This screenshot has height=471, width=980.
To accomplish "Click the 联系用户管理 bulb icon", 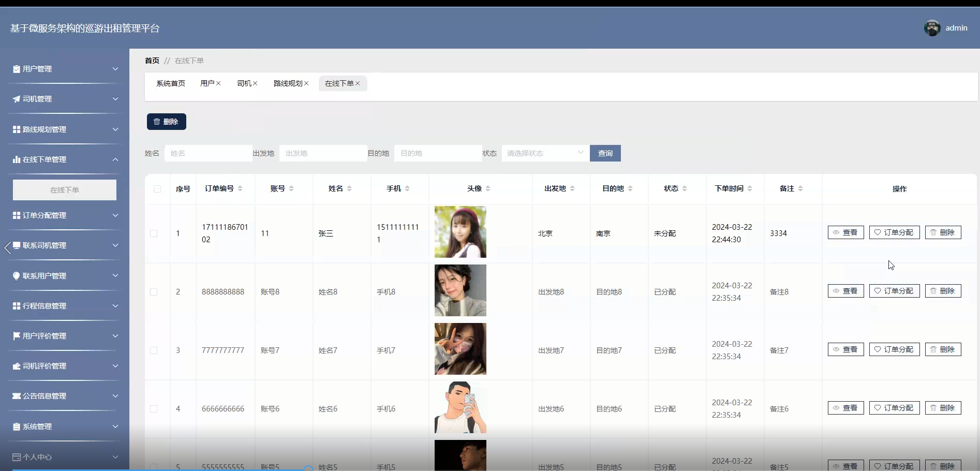I will tap(17, 276).
